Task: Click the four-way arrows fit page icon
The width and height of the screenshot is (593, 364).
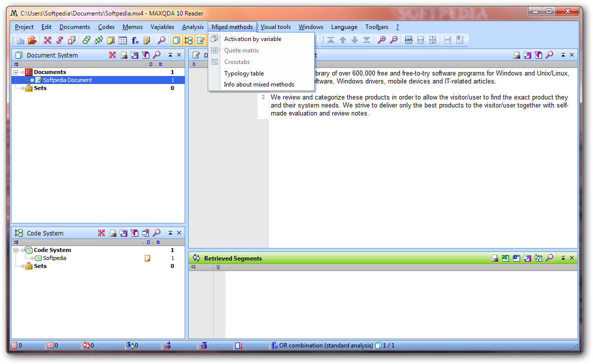Action: (x=433, y=40)
